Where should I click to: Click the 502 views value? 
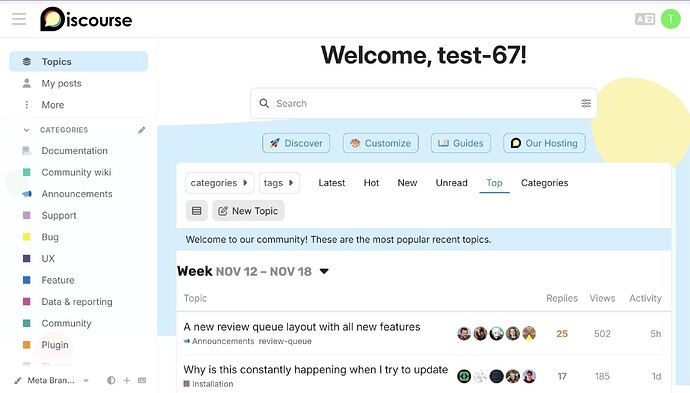[x=602, y=334]
